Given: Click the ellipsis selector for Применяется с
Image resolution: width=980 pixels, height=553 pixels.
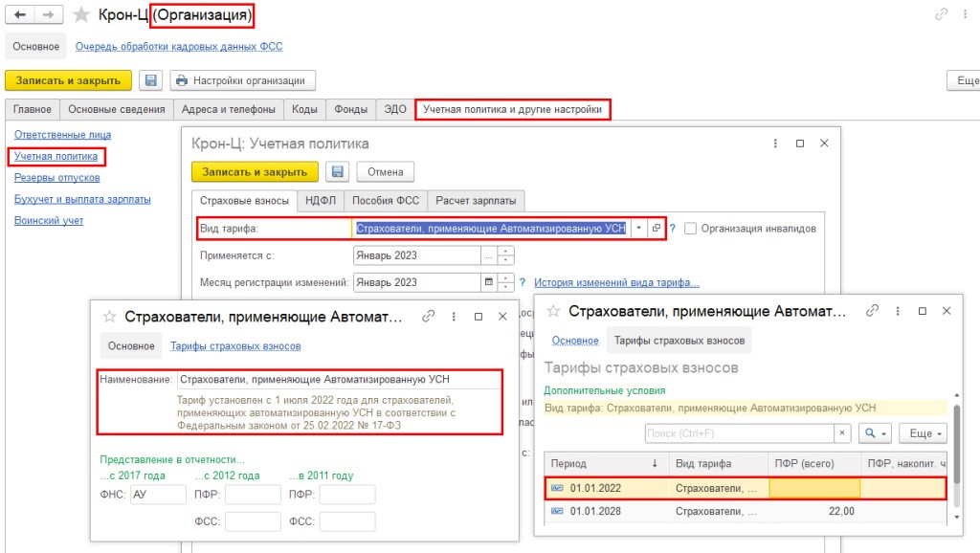Looking at the screenshot, I should (489, 255).
